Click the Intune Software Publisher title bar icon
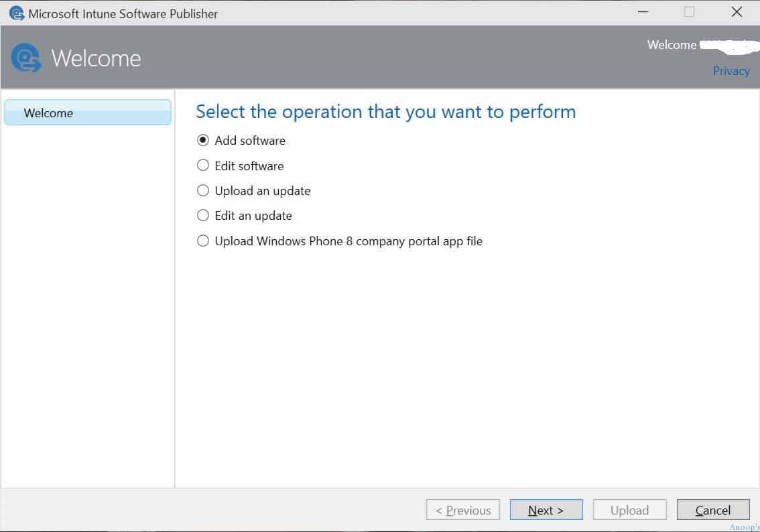The height and width of the screenshot is (532, 760). [17, 13]
